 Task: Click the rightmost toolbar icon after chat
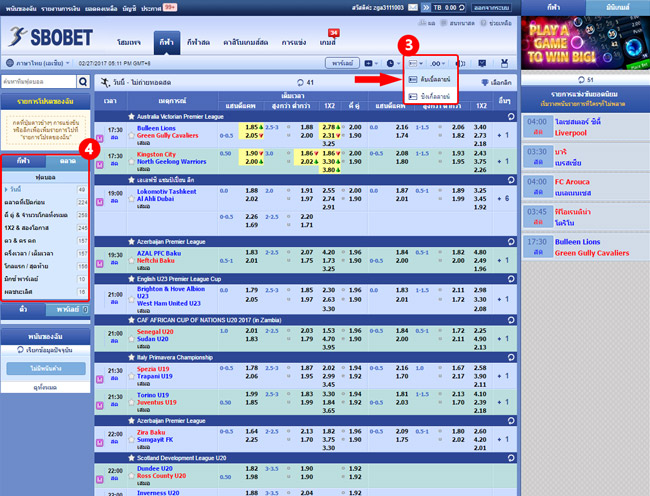click(x=504, y=63)
